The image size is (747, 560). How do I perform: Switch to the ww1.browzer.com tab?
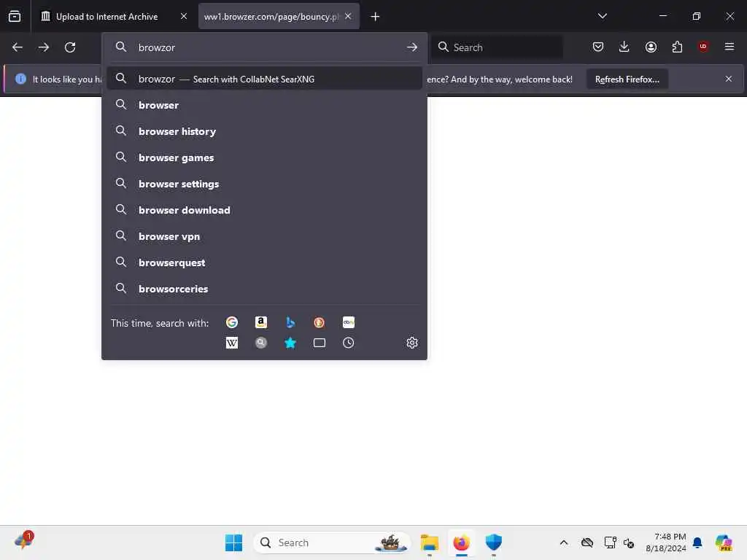coord(271,17)
